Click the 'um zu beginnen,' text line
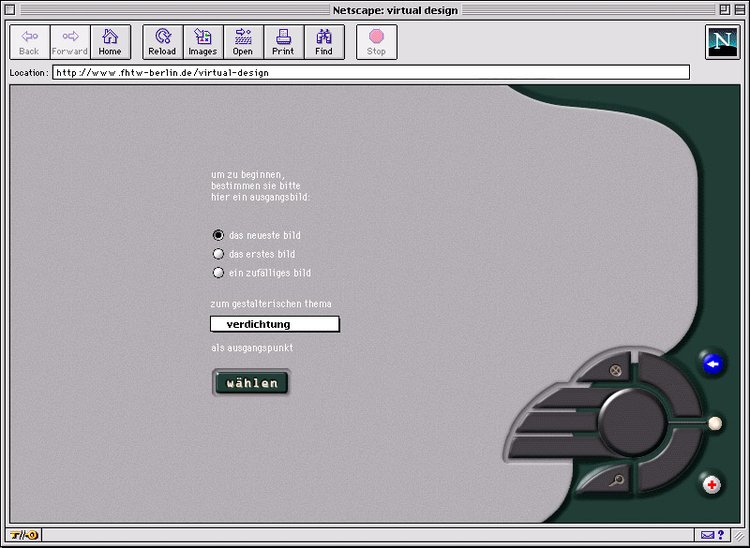750x548 pixels. (248, 175)
